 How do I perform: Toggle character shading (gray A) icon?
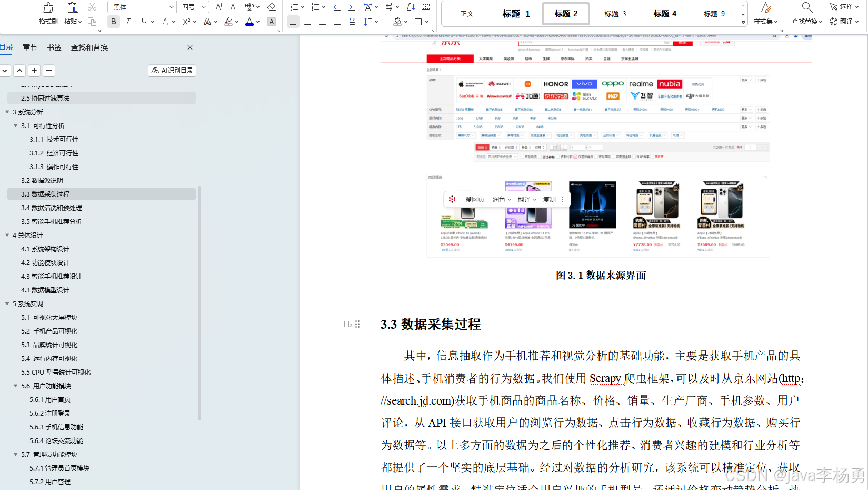point(272,22)
